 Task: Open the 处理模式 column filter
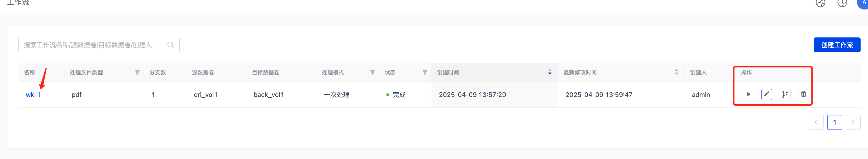pyautogui.click(x=372, y=72)
